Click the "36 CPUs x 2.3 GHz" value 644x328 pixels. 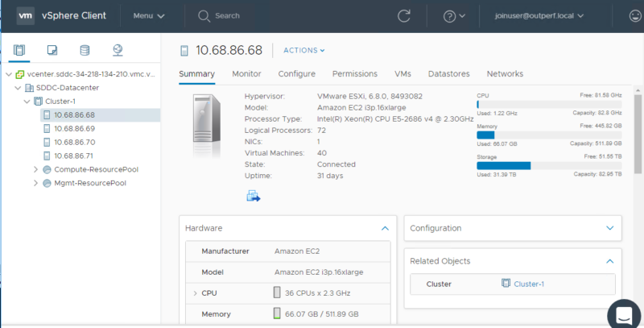click(317, 293)
